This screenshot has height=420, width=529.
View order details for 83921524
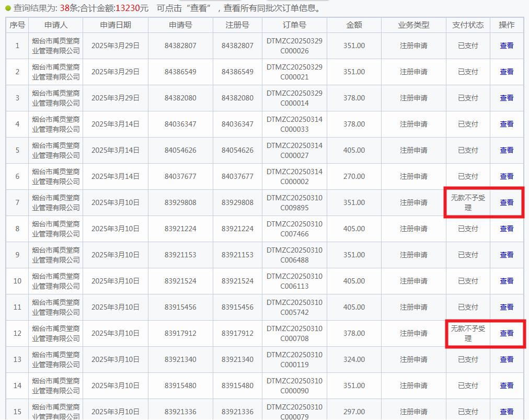tap(507, 281)
